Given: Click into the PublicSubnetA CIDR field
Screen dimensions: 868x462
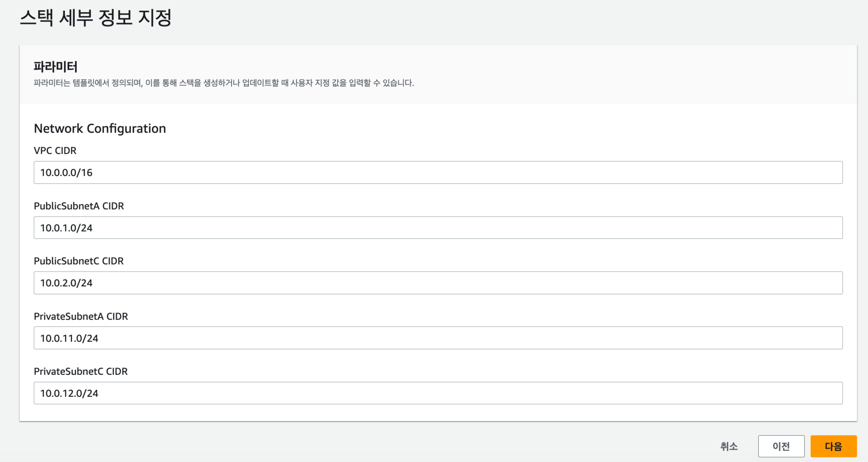Looking at the screenshot, I should 438,228.
